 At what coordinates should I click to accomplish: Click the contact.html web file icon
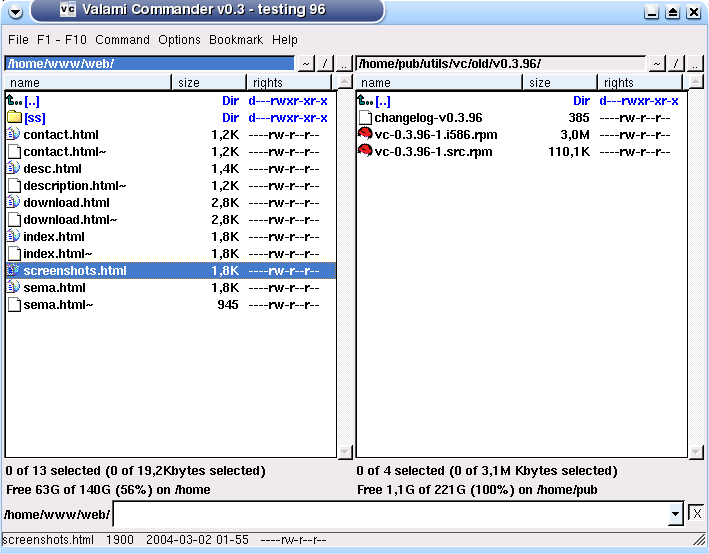point(14,135)
